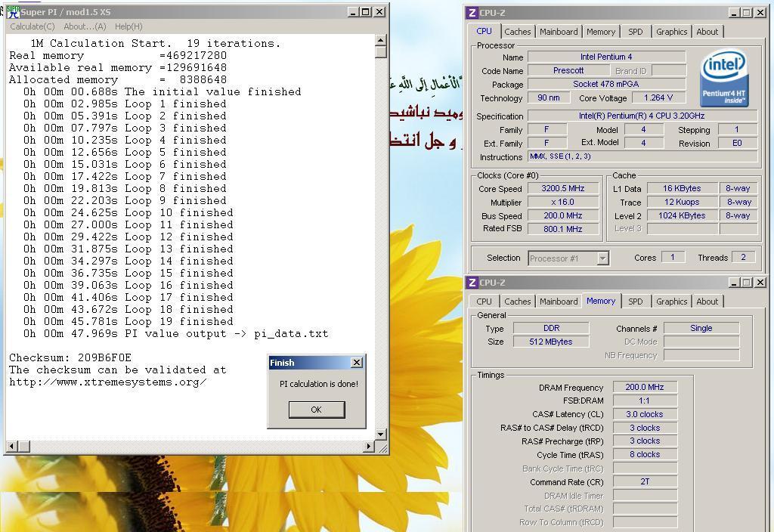Click the DRAM Frequency 200.0 MHz value
The height and width of the screenshot is (532, 774).
tap(645, 388)
